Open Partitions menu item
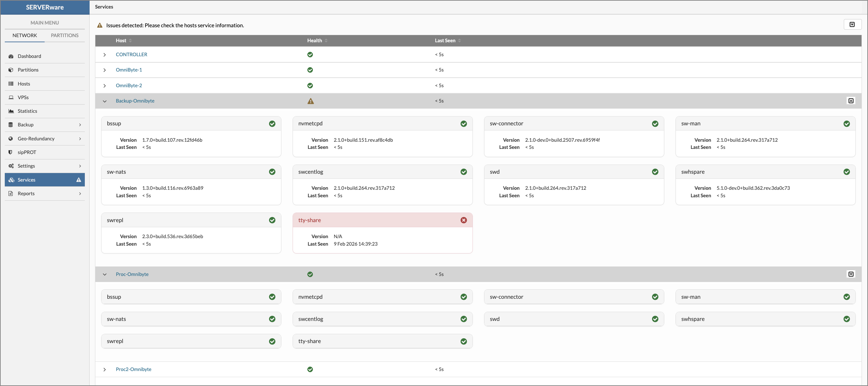Screen dimensions: 868x386 [45, 70]
